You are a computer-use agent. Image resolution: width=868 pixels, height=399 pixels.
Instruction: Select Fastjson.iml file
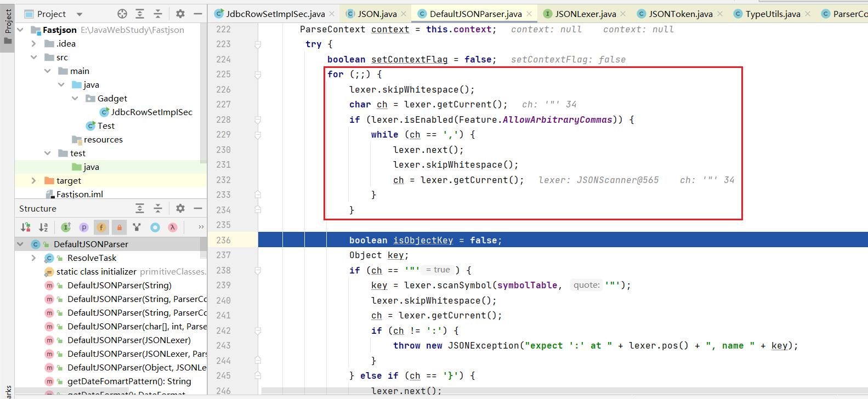click(74, 194)
